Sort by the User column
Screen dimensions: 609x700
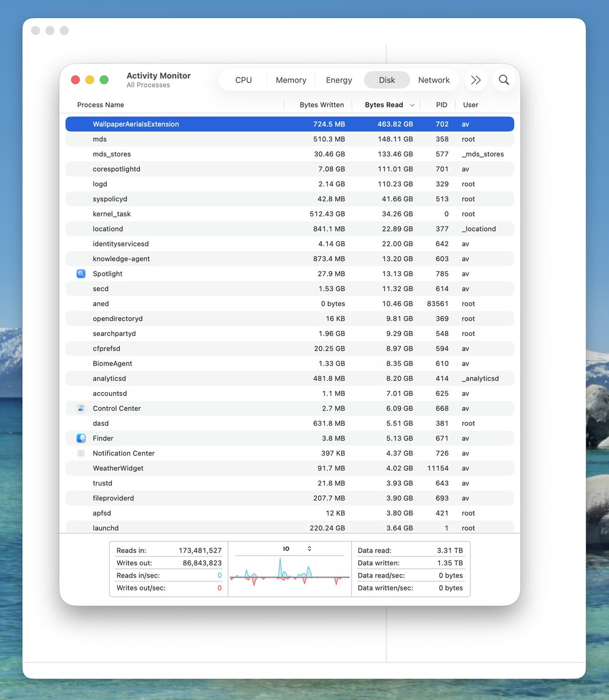click(471, 105)
